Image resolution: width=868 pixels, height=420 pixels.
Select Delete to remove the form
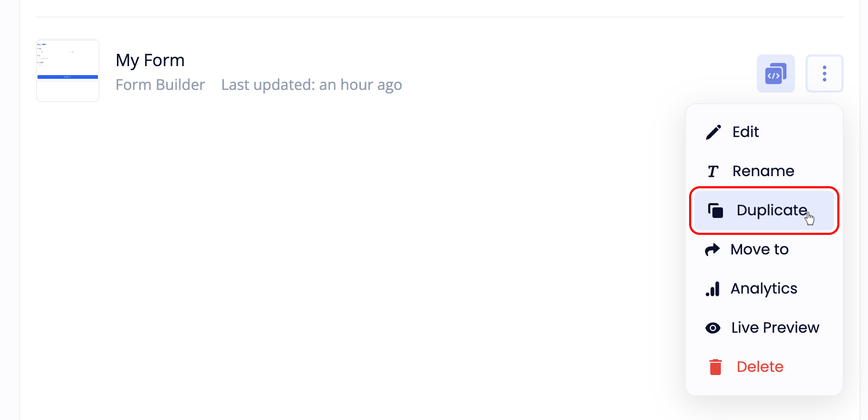click(760, 367)
